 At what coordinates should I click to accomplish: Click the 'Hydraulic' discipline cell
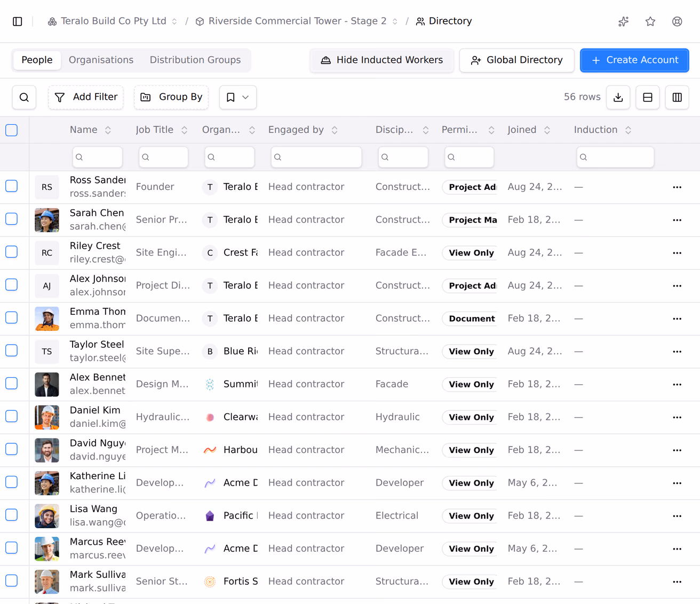click(397, 417)
